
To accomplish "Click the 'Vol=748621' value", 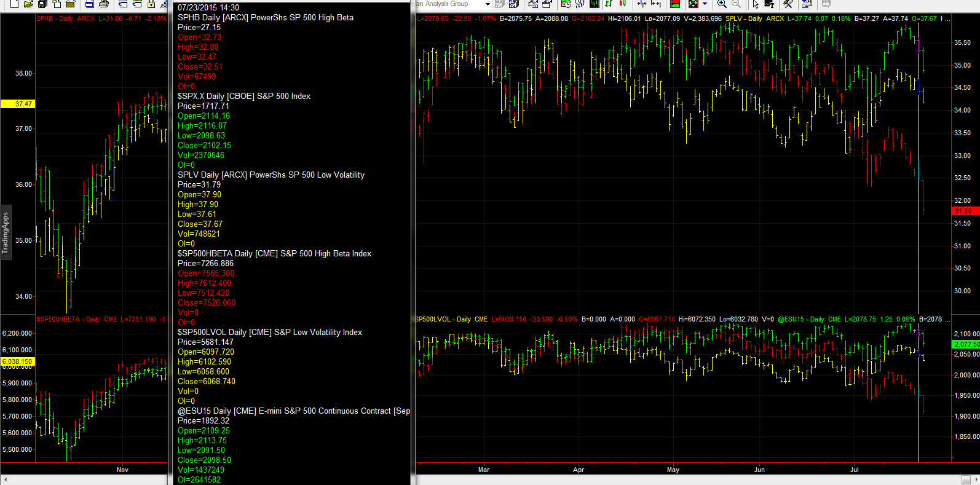I will 199,234.
